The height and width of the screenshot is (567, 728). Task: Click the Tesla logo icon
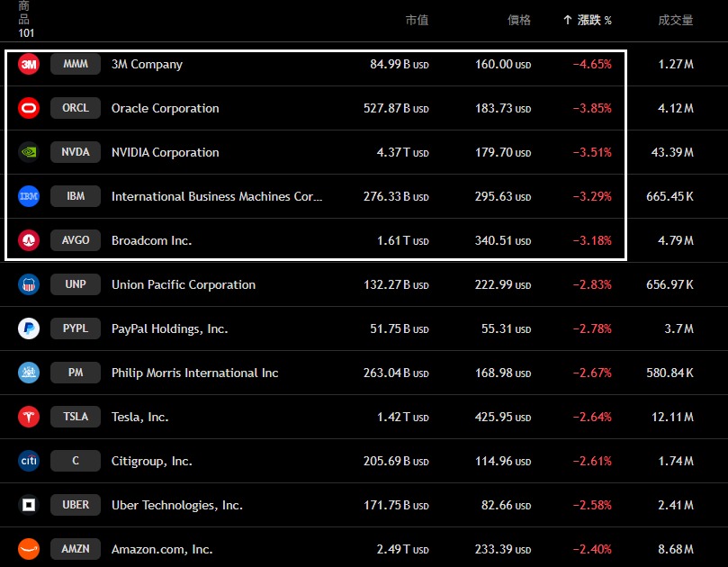click(29, 417)
